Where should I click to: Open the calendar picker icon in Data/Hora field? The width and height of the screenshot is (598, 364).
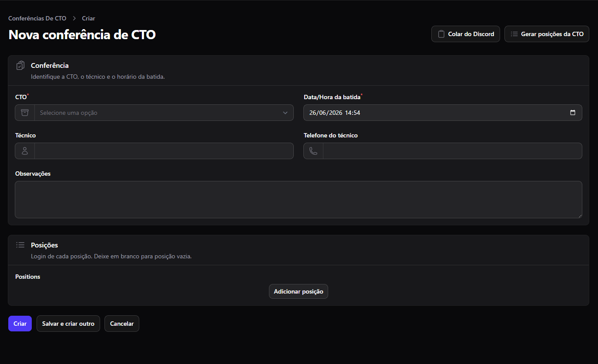click(573, 113)
